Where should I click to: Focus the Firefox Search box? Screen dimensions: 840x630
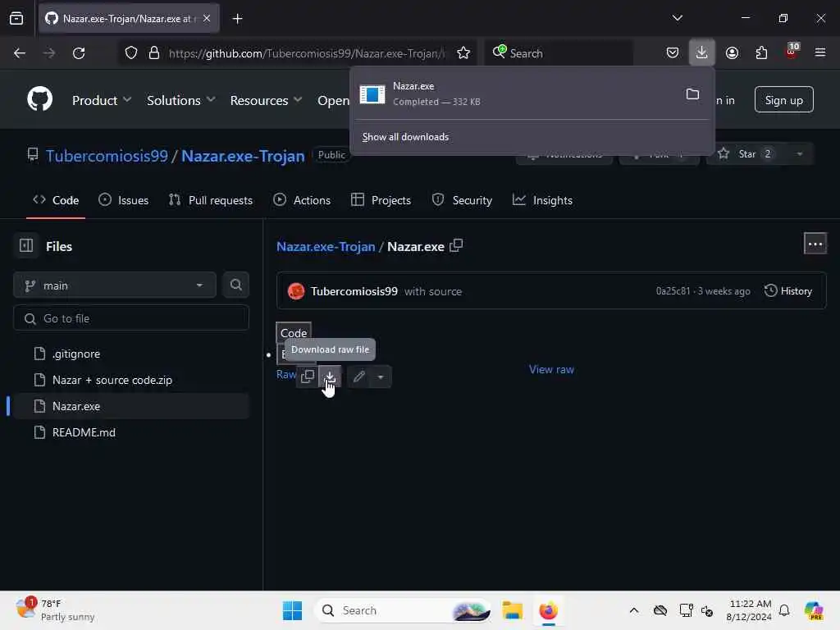[x=559, y=53]
